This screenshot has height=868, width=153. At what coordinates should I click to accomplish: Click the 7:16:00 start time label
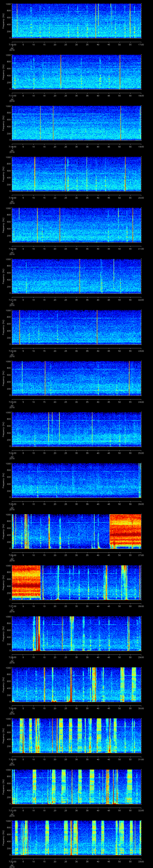pos(12,44)
